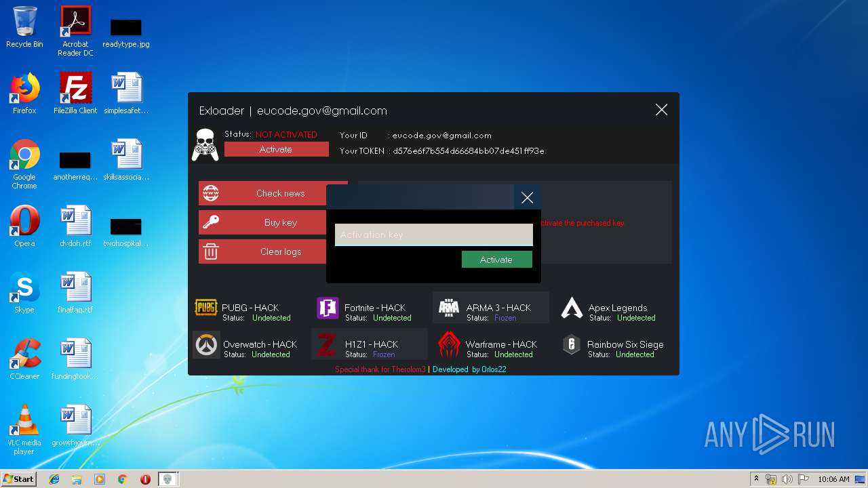Open the Windows Start menu

coord(18,479)
